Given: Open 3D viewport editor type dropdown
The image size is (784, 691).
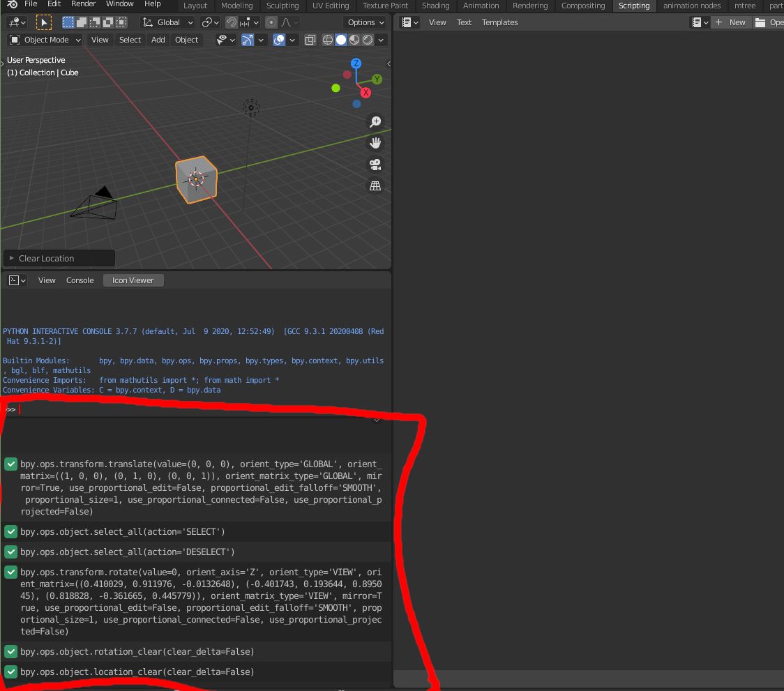Looking at the screenshot, I should point(17,22).
